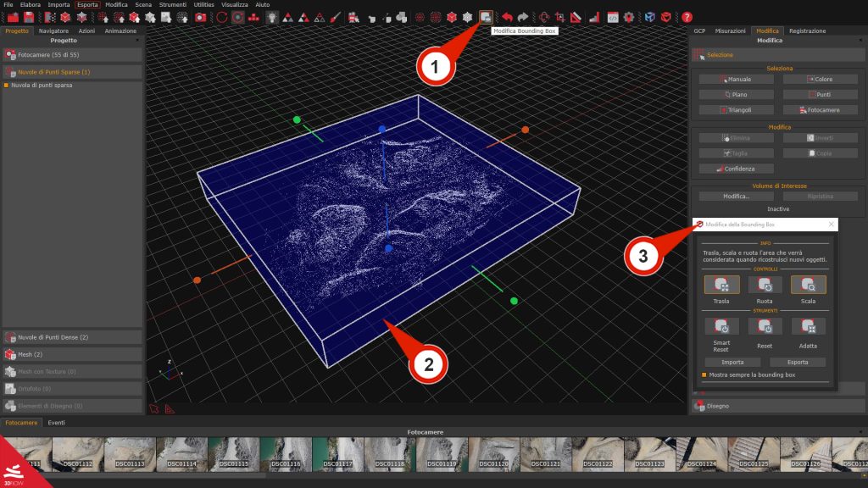Viewport: 868px width, 488px height.
Task: Collapse the Selezione section header
Action: pos(778,55)
